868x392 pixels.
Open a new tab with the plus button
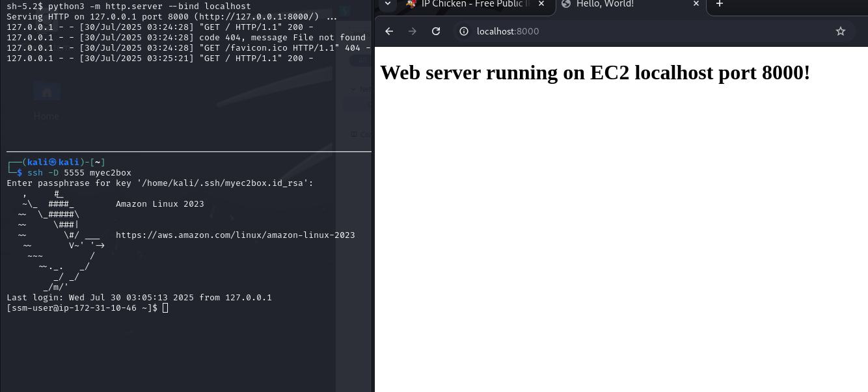[719, 4]
